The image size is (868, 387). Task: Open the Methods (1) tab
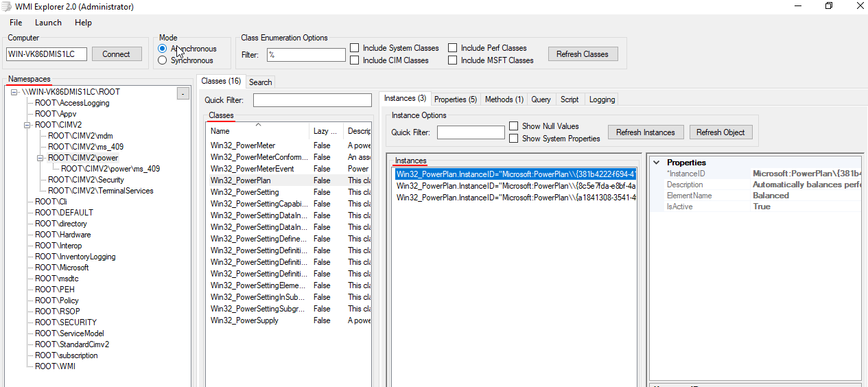click(504, 99)
